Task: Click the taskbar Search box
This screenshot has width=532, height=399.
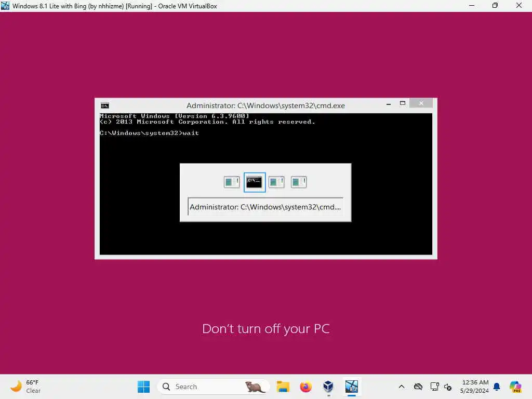Action: [x=213, y=387]
